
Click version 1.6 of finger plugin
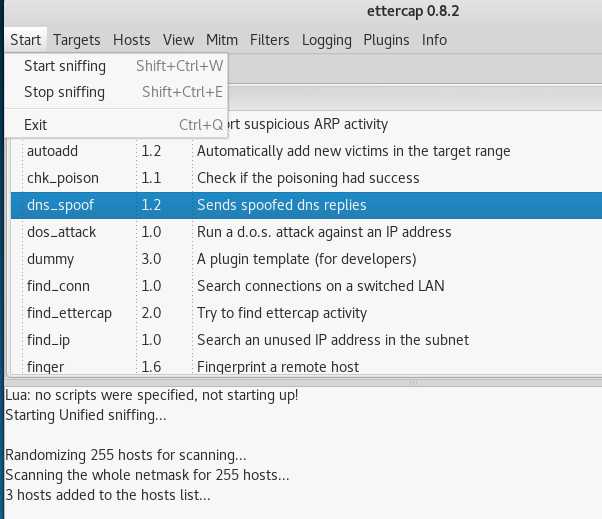click(151, 367)
